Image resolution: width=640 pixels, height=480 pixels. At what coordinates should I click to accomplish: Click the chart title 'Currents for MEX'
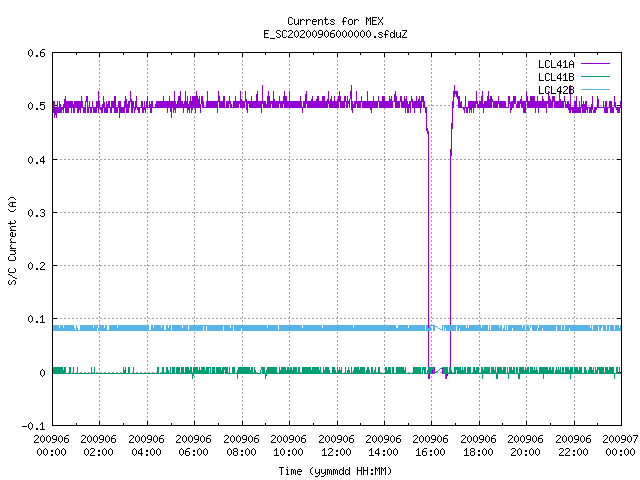(335, 21)
